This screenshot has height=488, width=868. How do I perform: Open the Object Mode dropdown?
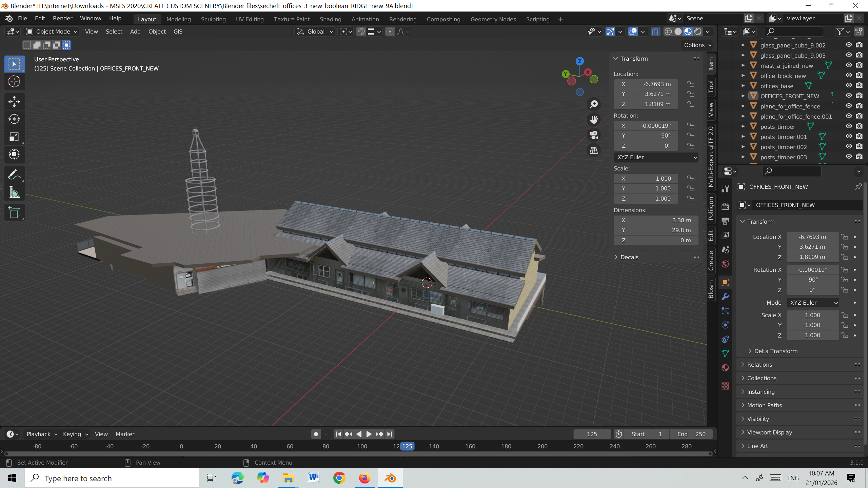pyautogui.click(x=52, y=32)
